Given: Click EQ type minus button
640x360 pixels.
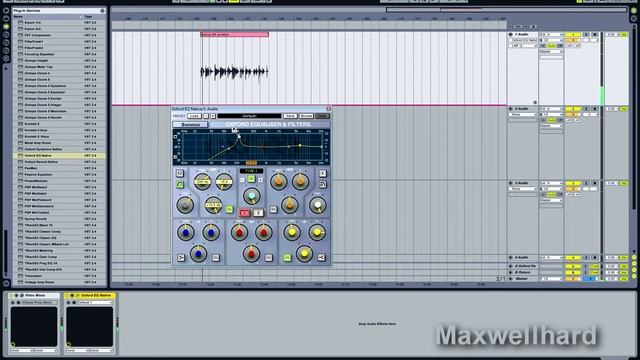Looking at the screenshot, I should tap(242, 180).
